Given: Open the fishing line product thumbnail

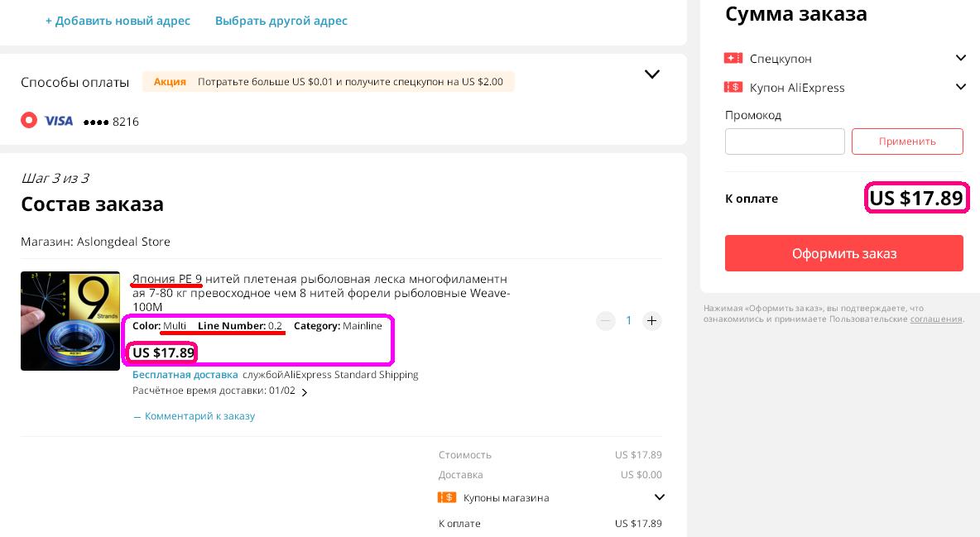Looking at the screenshot, I should (x=70, y=321).
